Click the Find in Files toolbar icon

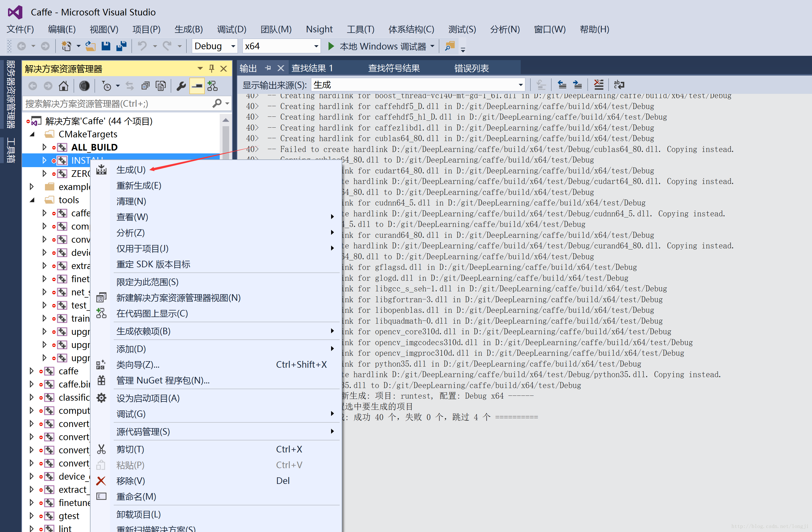450,46
